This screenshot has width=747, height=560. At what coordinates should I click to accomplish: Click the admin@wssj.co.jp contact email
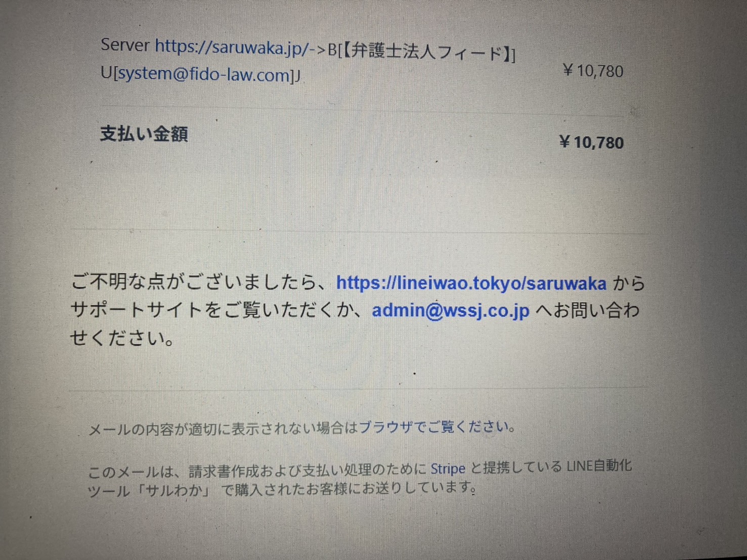tap(451, 310)
